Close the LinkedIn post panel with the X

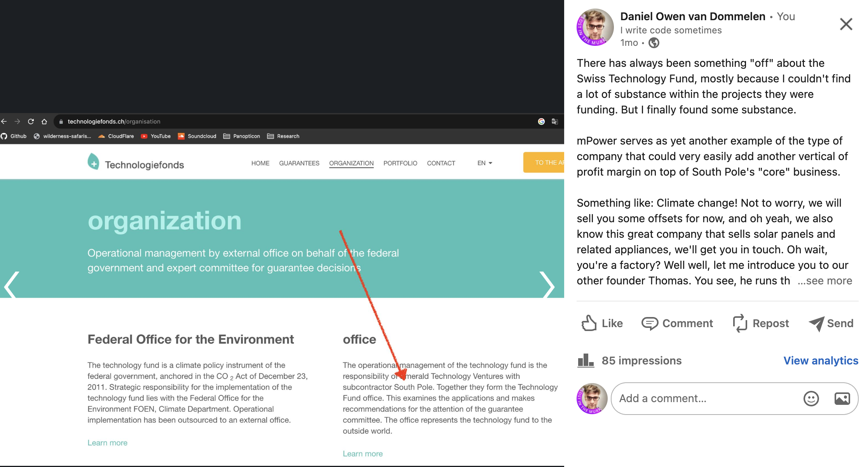tap(846, 24)
